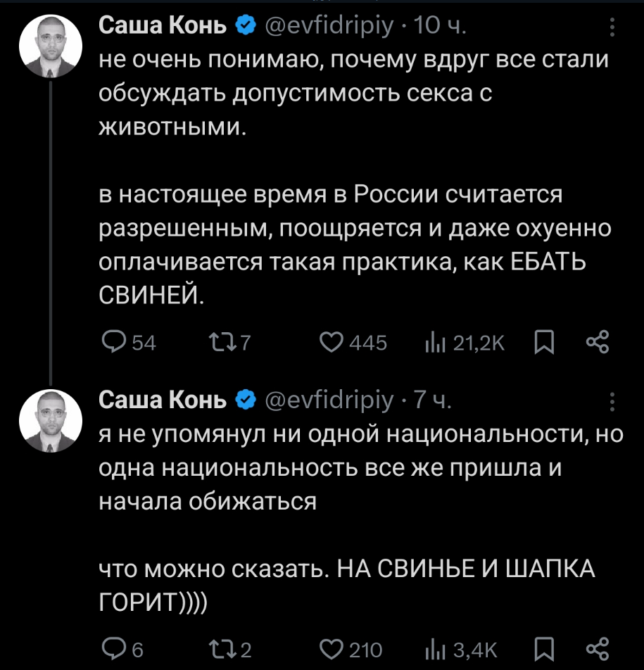The width and height of the screenshot is (644, 670).
Task: Open profile picture on first tweet
Action: tap(52, 46)
